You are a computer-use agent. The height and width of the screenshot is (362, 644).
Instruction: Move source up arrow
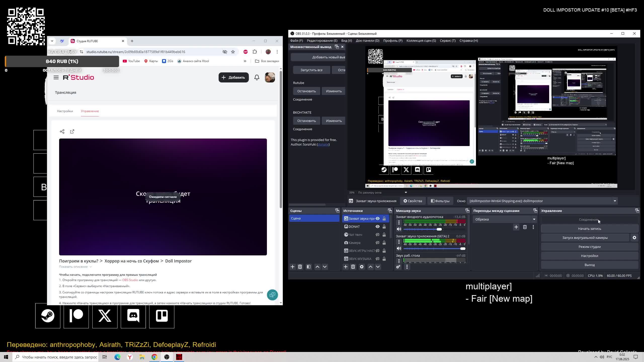[x=371, y=267]
